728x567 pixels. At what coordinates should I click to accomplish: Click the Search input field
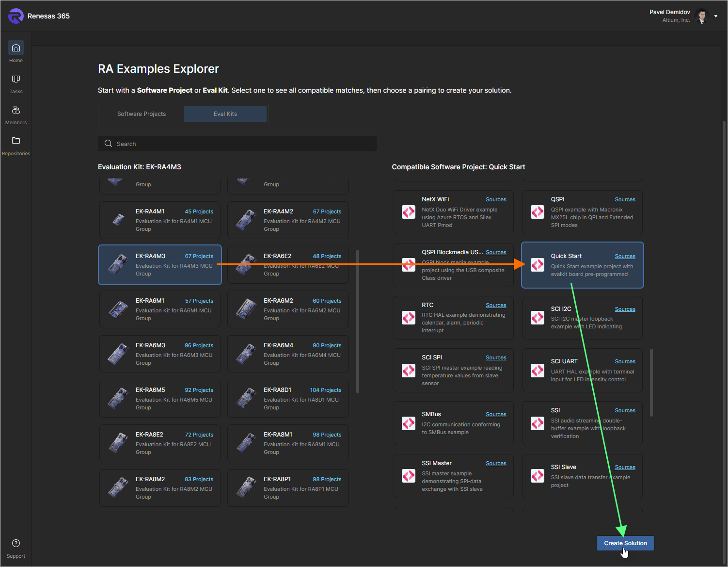click(237, 144)
